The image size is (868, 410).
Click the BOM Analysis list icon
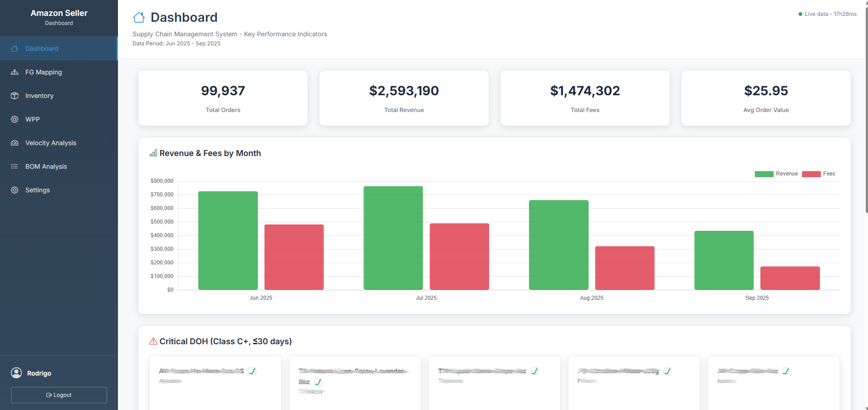click(x=14, y=166)
